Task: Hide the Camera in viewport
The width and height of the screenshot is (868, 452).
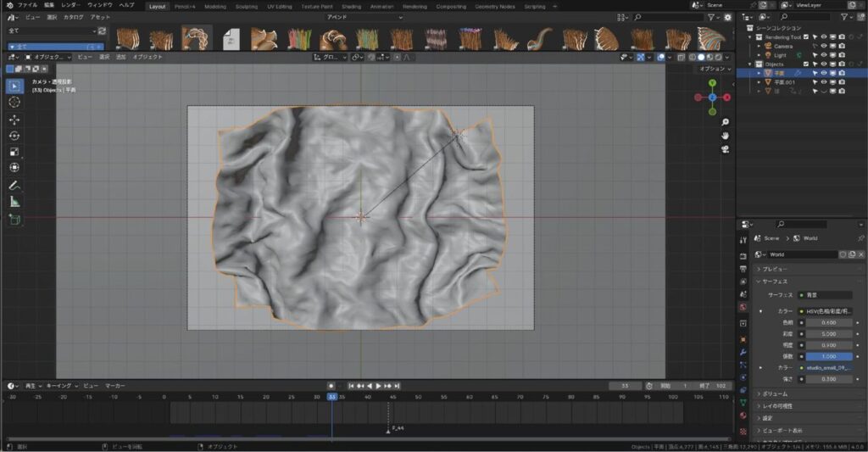Action: click(x=824, y=46)
